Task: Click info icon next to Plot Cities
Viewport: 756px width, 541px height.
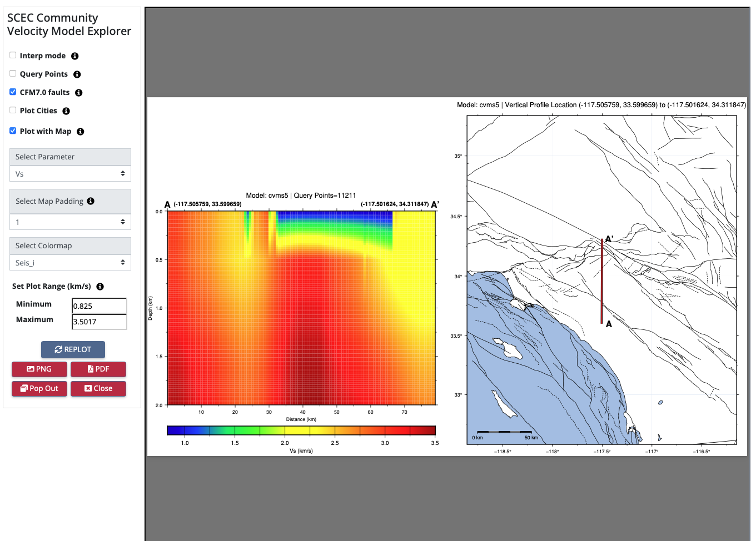Action: pyautogui.click(x=66, y=111)
